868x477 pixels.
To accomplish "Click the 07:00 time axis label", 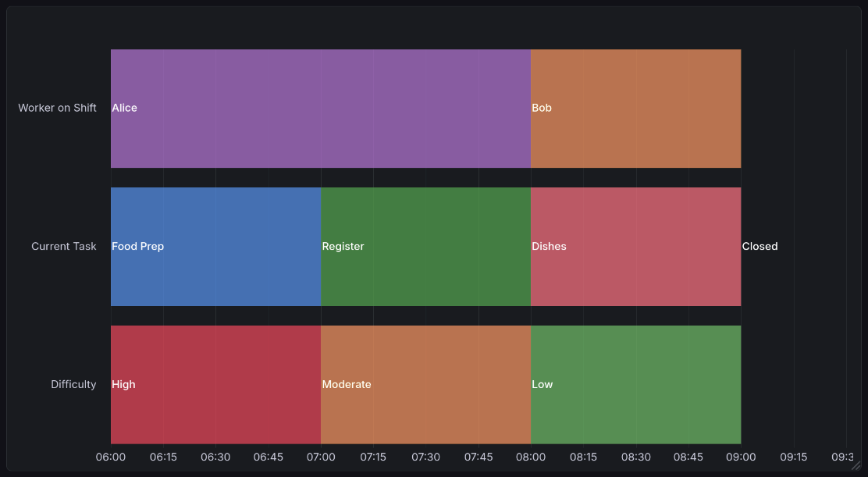I will coord(321,457).
